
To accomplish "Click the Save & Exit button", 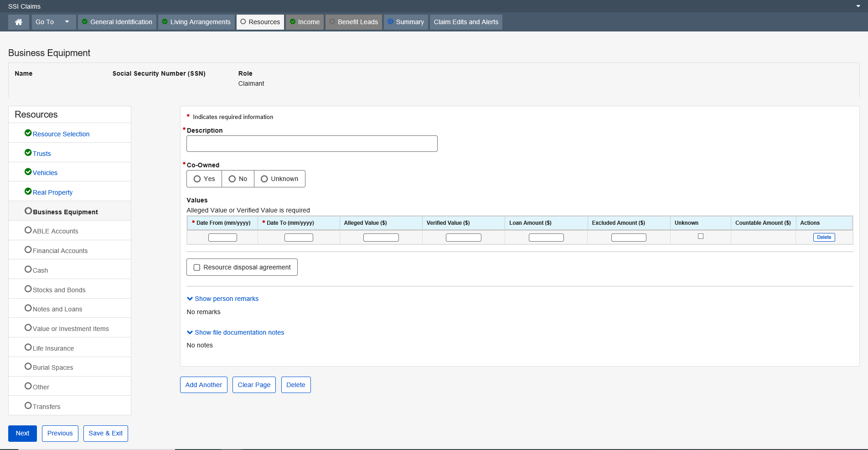I will tap(105, 433).
